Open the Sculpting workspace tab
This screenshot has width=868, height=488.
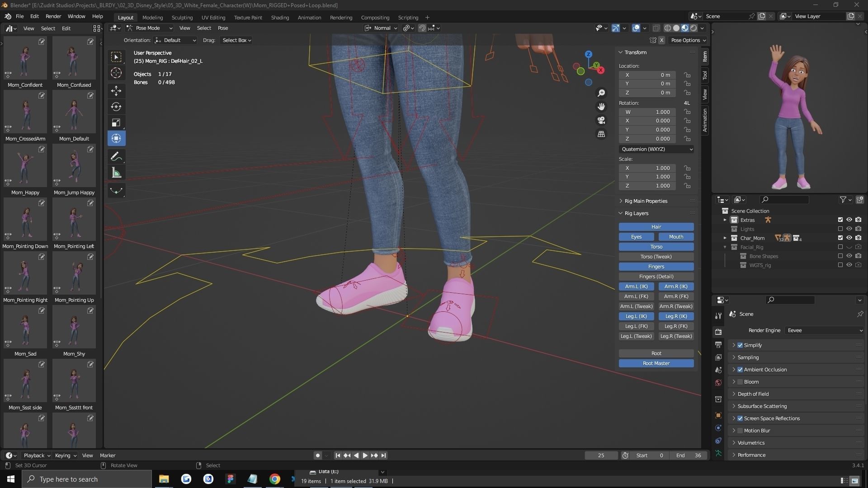[182, 18]
